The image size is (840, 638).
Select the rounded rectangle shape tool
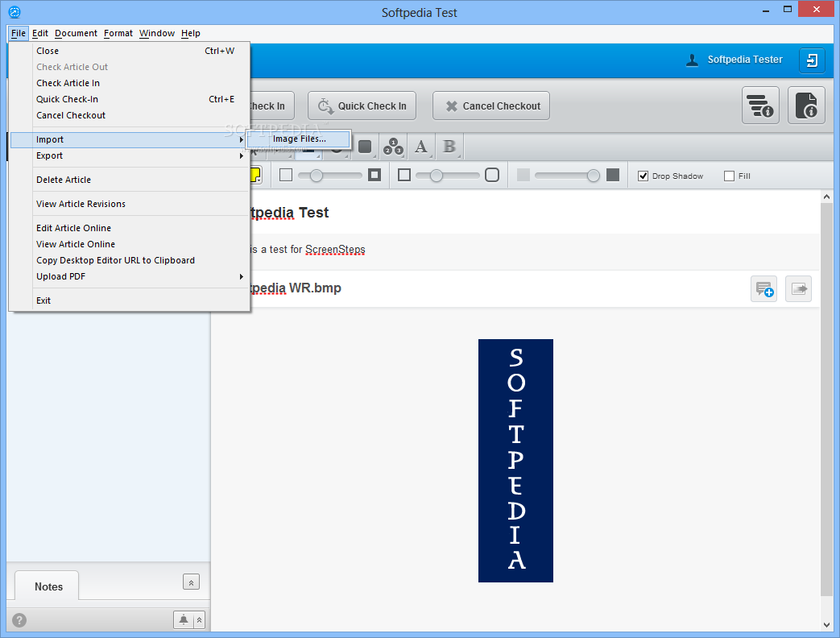tap(365, 147)
